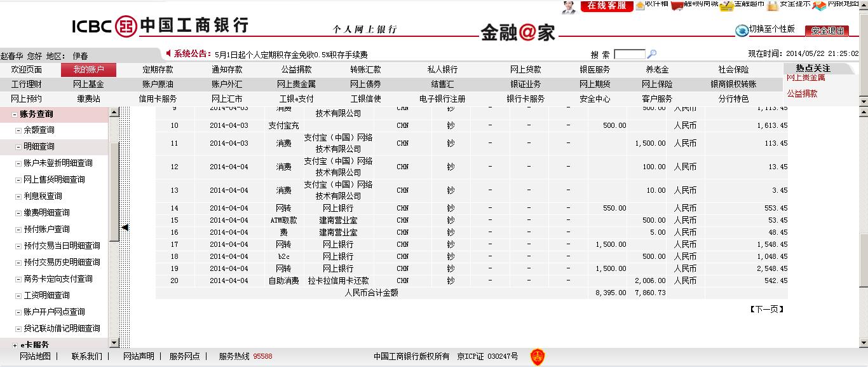The image size is (868, 367).
Task: Click box icon beside 利息税查询
Action: pyautogui.click(x=18, y=197)
